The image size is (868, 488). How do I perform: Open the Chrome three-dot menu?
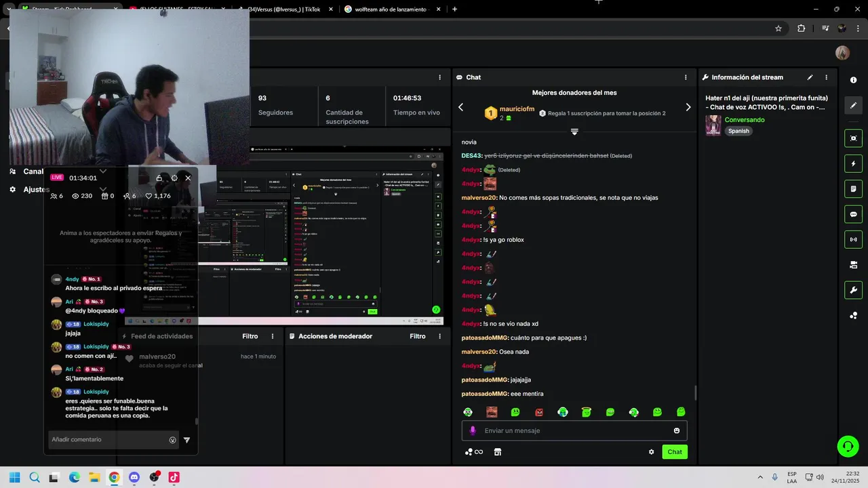pos(857,28)
